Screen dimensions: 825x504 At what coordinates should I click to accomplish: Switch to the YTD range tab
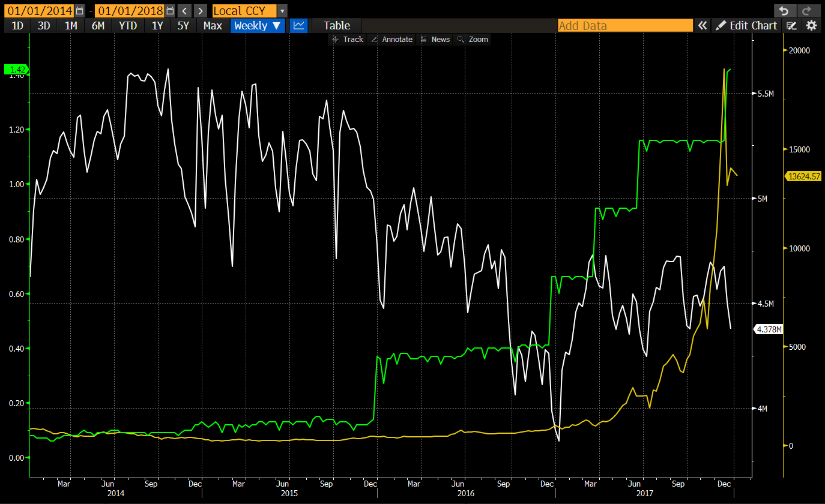[128, 25]
